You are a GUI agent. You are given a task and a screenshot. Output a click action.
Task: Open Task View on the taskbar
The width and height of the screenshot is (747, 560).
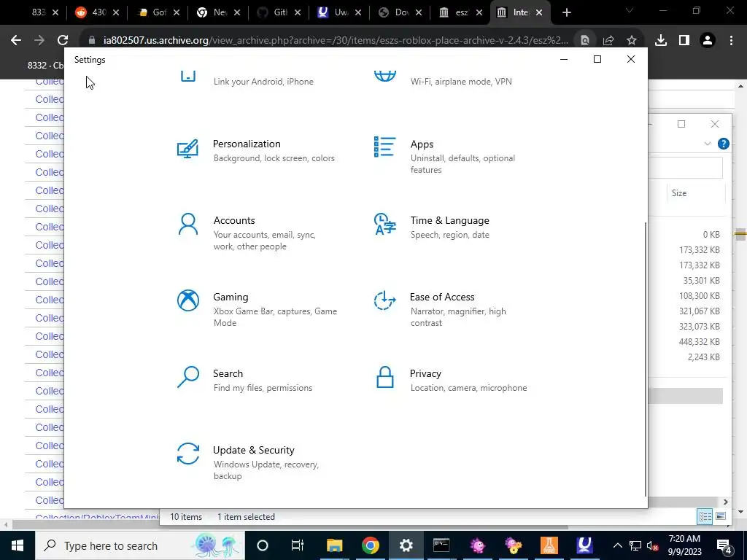(298, 545)
